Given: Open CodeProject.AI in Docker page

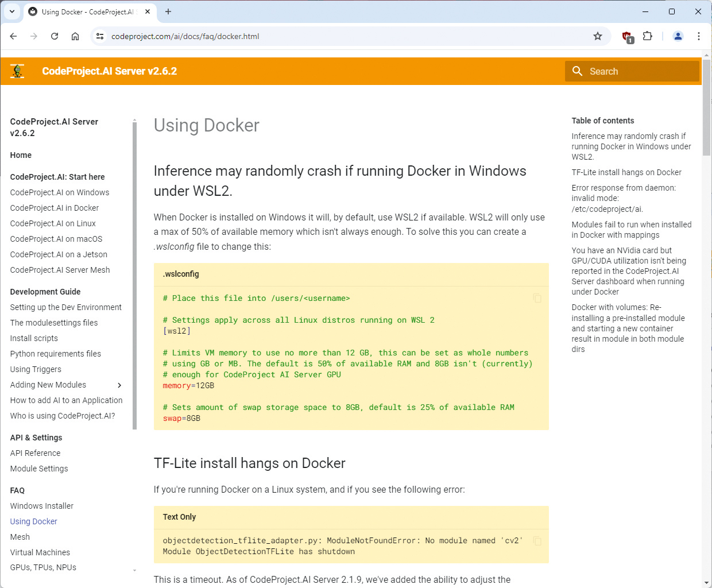Looking at the screenshot, I should coord(55,208).
